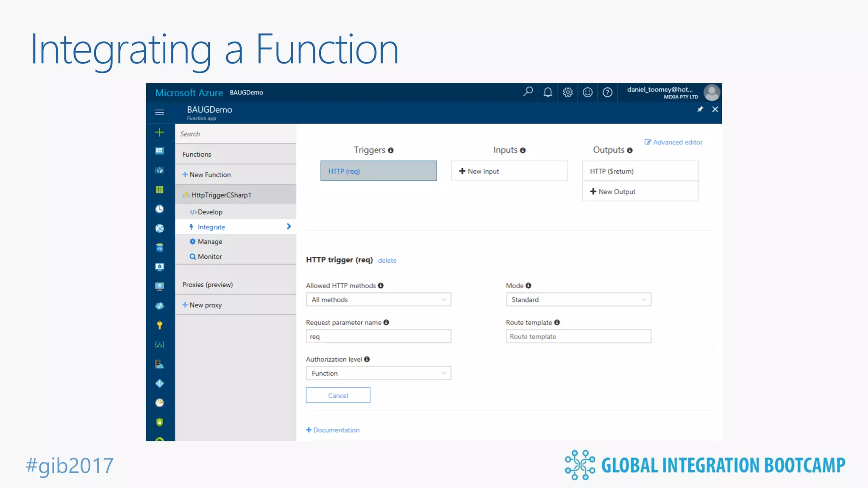The height and width of the screenshot is (488, 868).
Task: Open portal settings gear icon
Action: [x=568, y=92]
